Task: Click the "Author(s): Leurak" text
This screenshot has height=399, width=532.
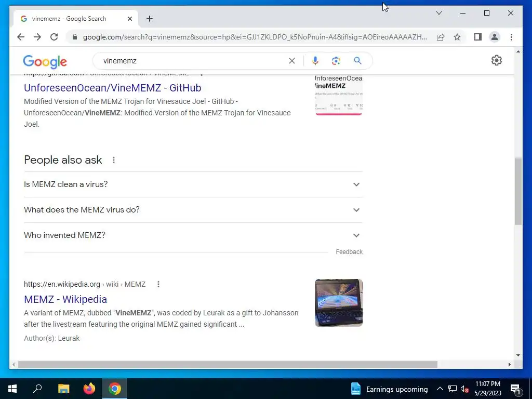Action: tap(51, 338)
